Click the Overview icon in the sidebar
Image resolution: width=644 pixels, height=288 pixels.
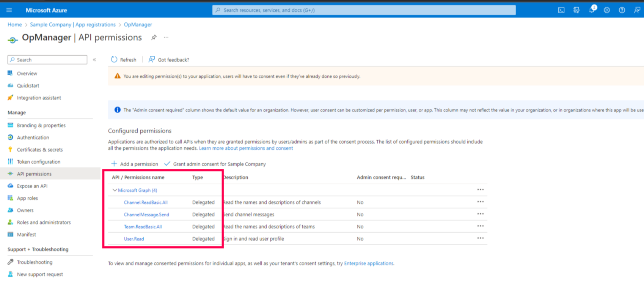click(10, 73)
